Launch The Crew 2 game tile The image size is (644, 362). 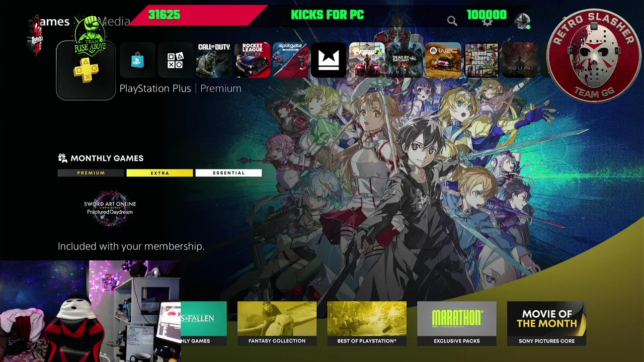point(367,60)
